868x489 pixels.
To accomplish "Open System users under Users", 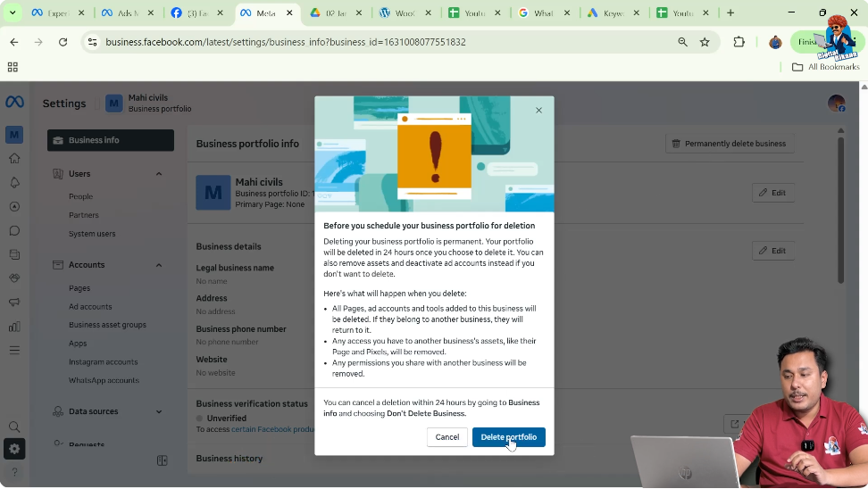I will tap(92, 234).
